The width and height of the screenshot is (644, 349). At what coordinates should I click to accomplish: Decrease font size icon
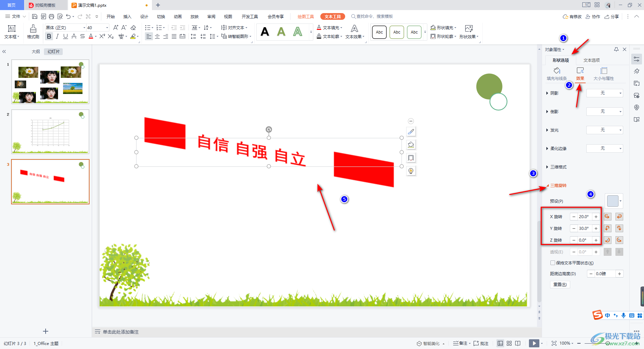[124, 28]
